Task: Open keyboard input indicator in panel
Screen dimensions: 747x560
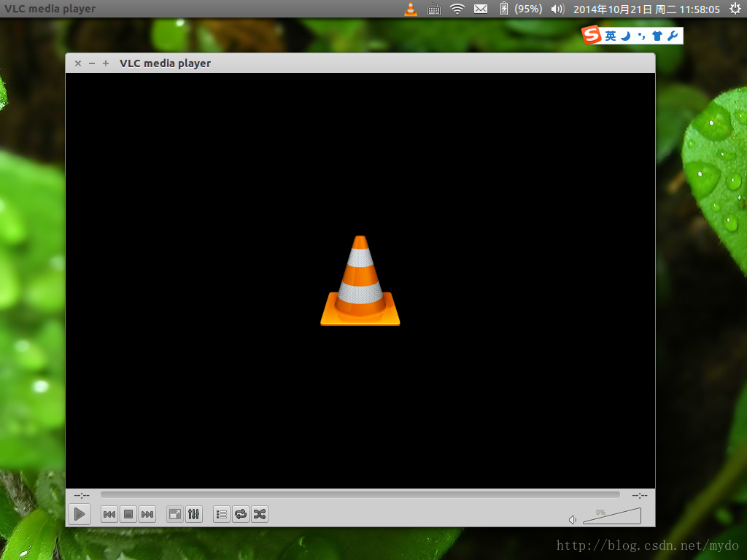Action: [433, 9]
